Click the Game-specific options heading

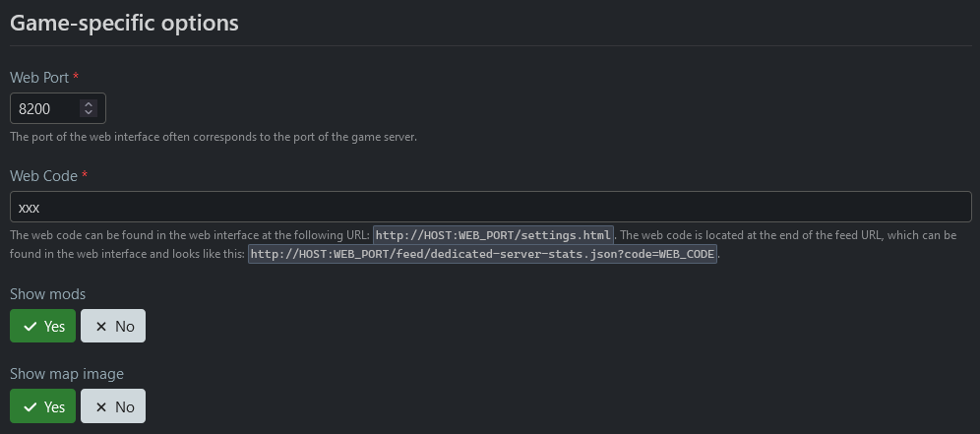point(124,23)
